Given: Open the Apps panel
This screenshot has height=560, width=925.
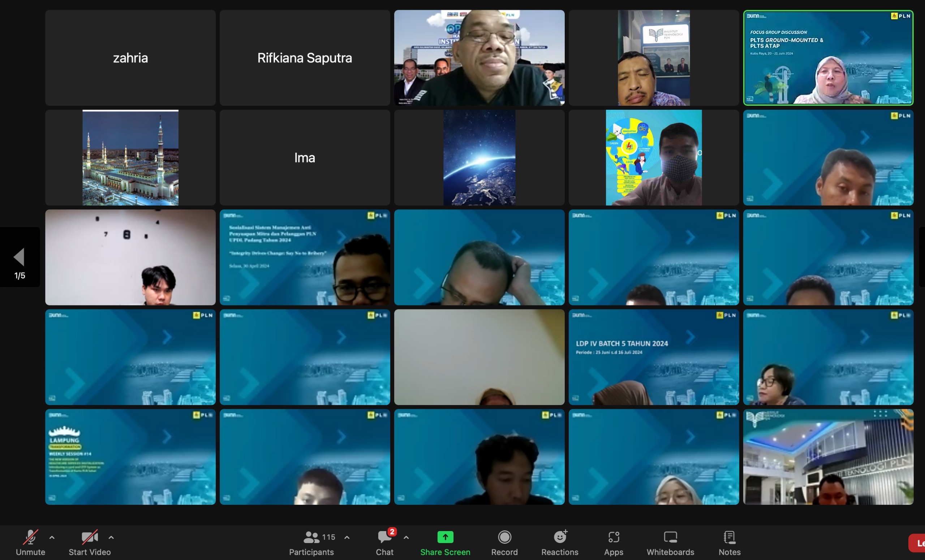Looking at the screenshot, I should pyautogui.click(x=614, y=542).
